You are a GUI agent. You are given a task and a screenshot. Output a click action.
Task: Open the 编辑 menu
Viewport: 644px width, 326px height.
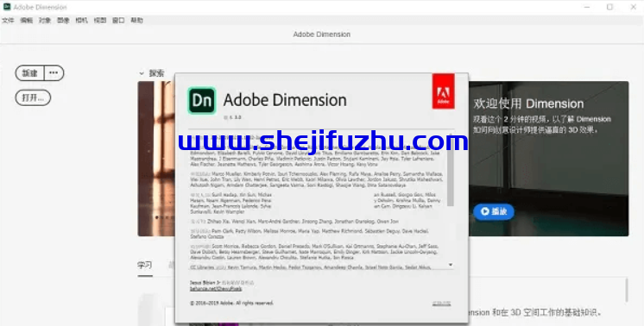pyautogui.click(x=26, y=20)
